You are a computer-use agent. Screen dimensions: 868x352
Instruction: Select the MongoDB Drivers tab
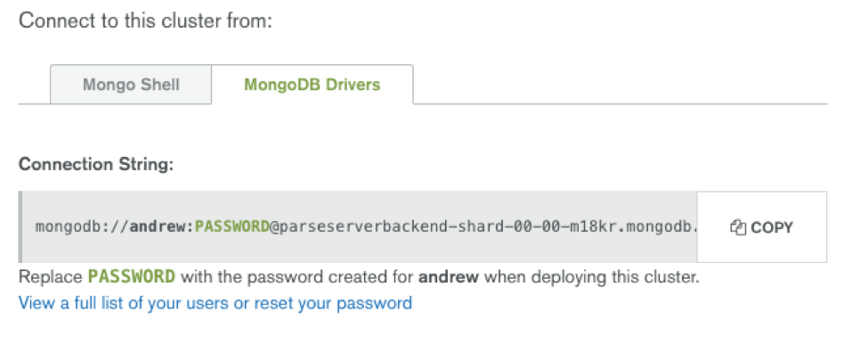coord(312,85)
